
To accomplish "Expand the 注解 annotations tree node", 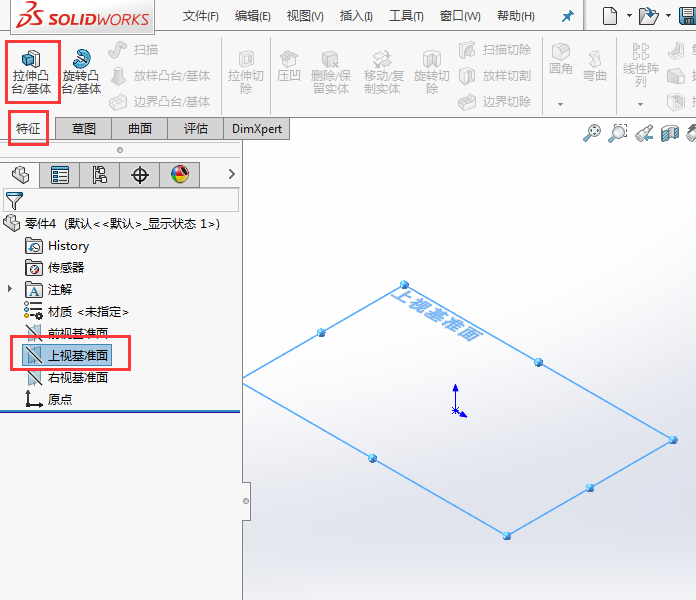I will (x=11, y=289).
